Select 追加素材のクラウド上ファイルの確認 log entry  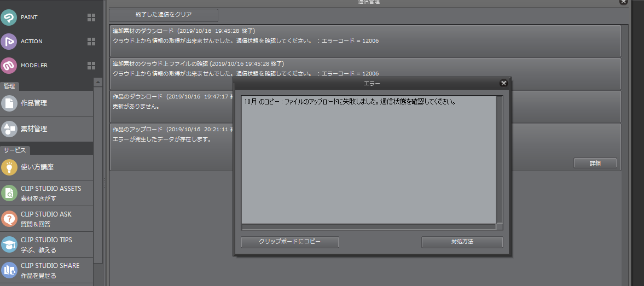365,74
